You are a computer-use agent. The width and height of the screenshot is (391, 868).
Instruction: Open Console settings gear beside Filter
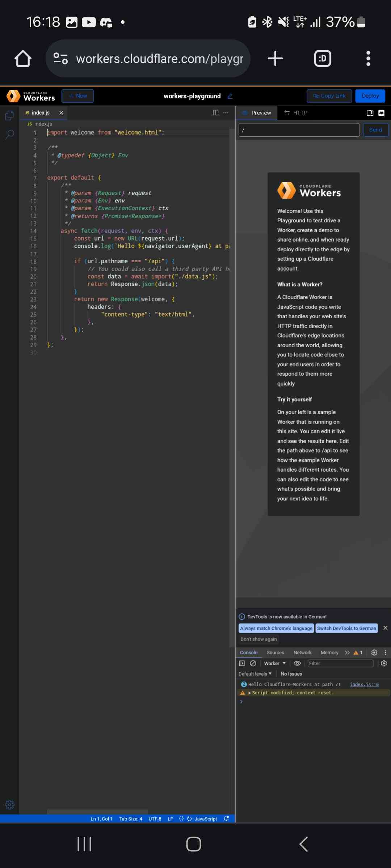click(x=384, y=663)
